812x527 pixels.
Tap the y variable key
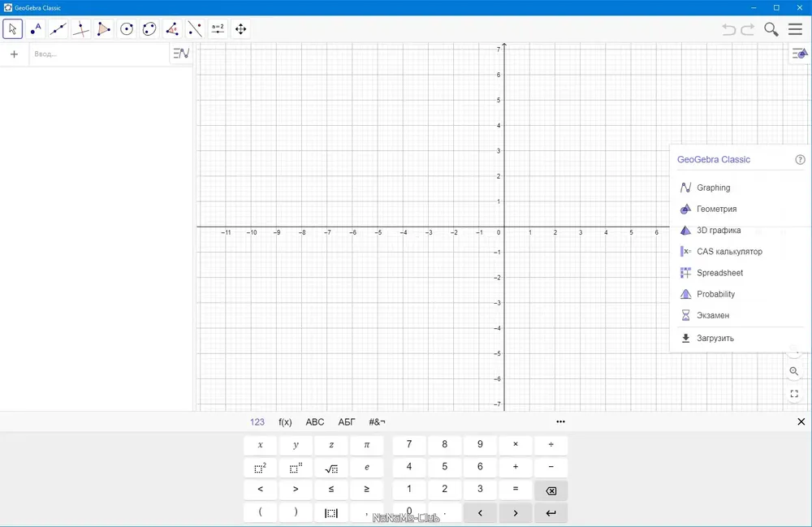tap(296, 445)
